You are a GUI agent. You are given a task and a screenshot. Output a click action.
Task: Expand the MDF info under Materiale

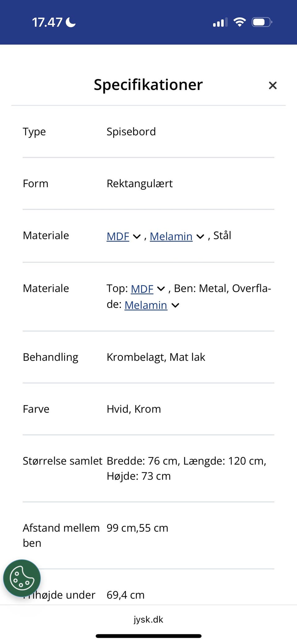pyautogui.click(x=136, y=237)
